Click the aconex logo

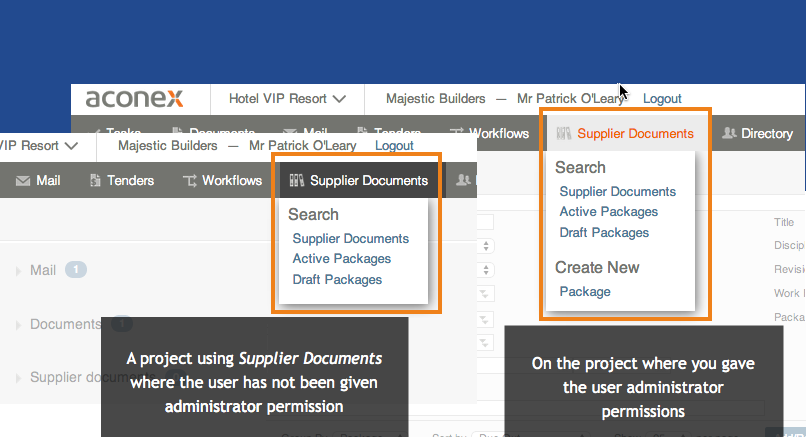pyautogui.click(x=134, y=98)
